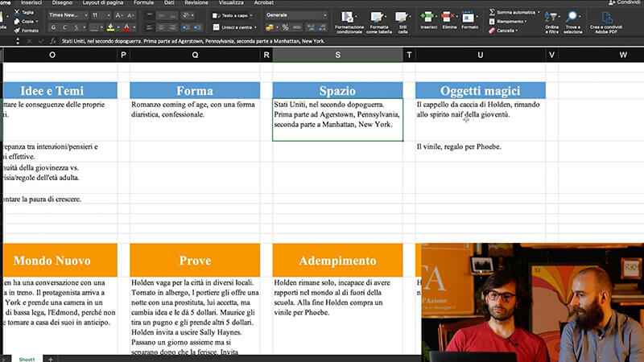The width and height of the screenshot is (644, 362).
Task: Click Unisci e centra merge button
Action: click(233, 27)
